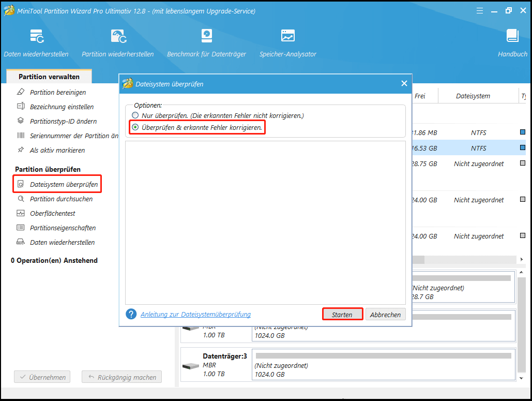This screenshot has width=532, height=401.
Task: Click Partition bereinigen eraser icon
Action: pos(21,92)
